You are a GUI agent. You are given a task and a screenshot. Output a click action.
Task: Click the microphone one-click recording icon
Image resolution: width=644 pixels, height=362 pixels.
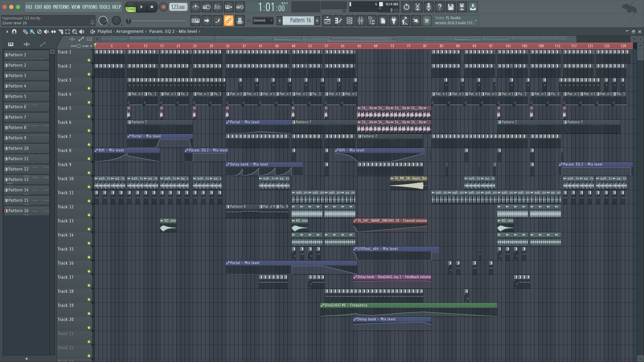[428, 7]
